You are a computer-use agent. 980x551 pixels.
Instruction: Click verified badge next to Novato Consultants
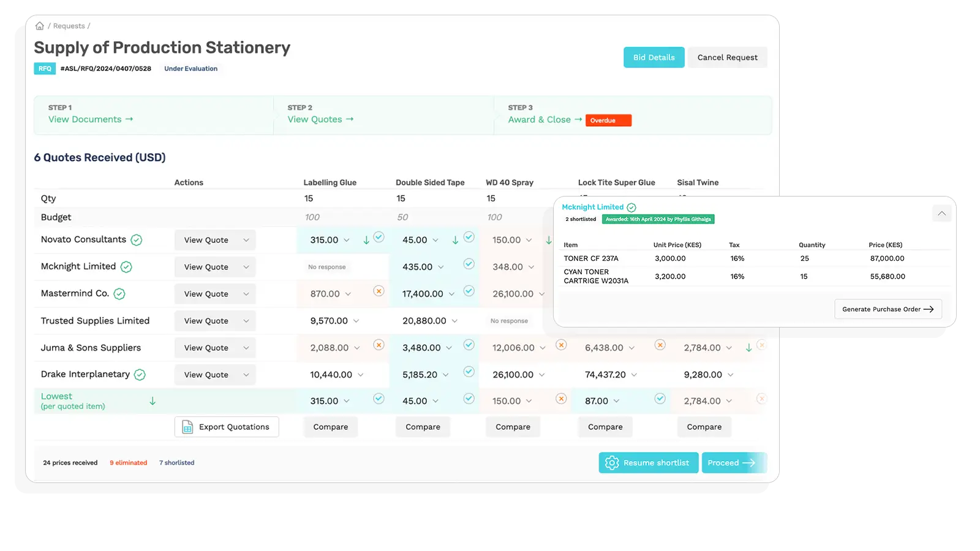[137, 240]
